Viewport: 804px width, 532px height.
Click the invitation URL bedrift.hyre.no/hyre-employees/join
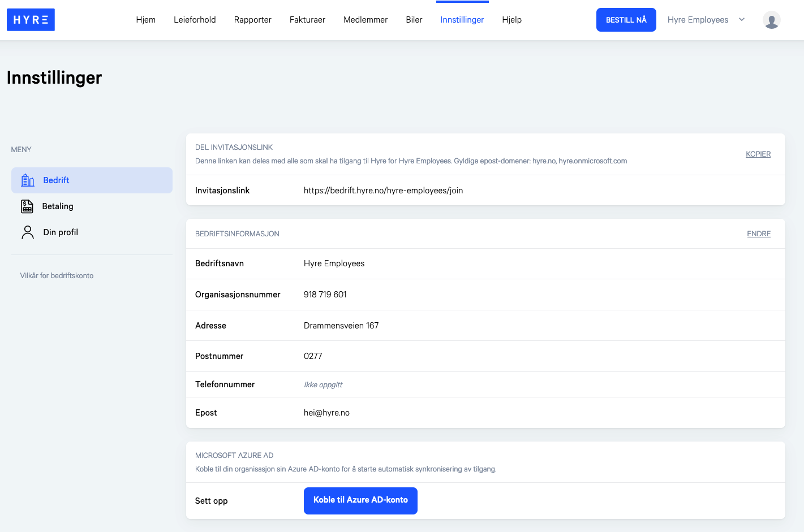(383, 191)
